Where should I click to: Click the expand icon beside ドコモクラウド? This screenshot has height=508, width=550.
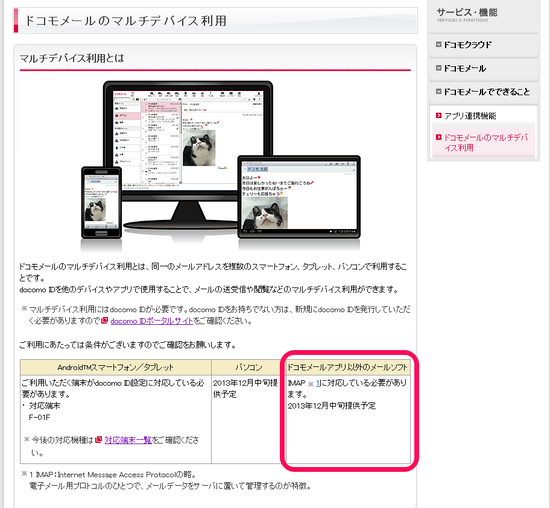coord(438,45)
